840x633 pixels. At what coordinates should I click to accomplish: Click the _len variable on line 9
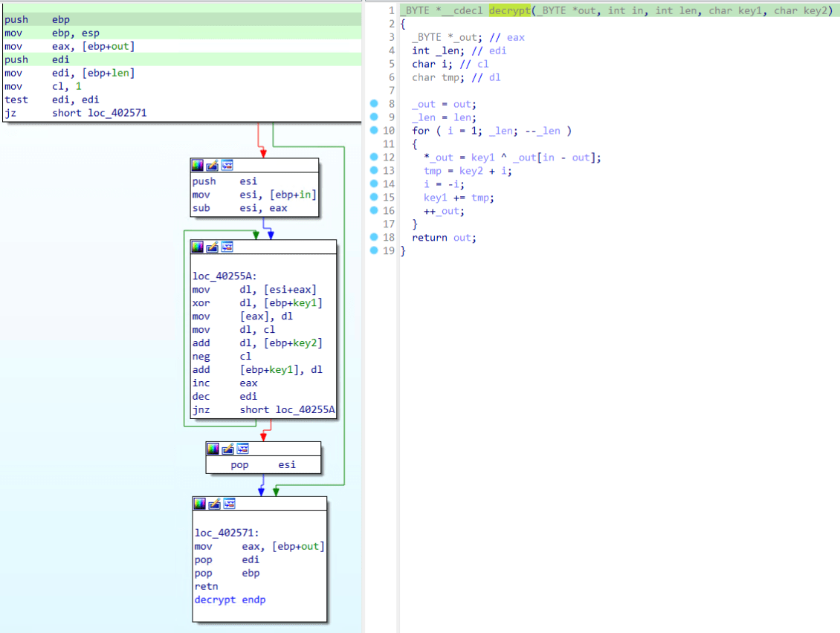pyautogui.click(x=424, y=117)
